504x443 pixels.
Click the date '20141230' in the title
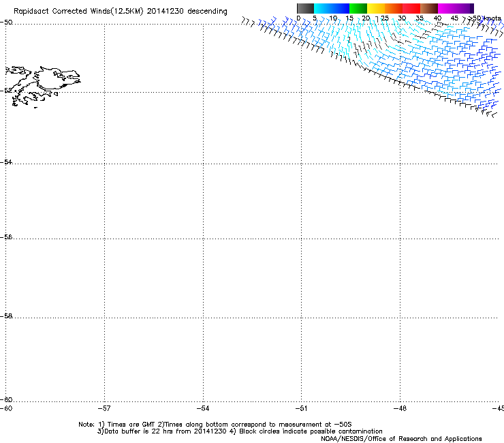click(166, 12)
